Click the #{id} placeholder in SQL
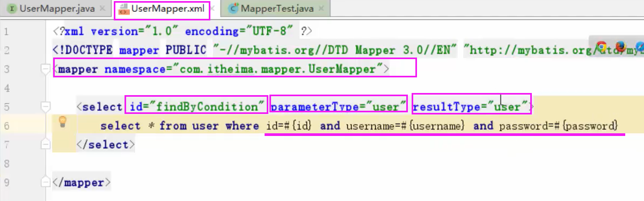This screenshot has height=201, width=644. coord(298,126)
